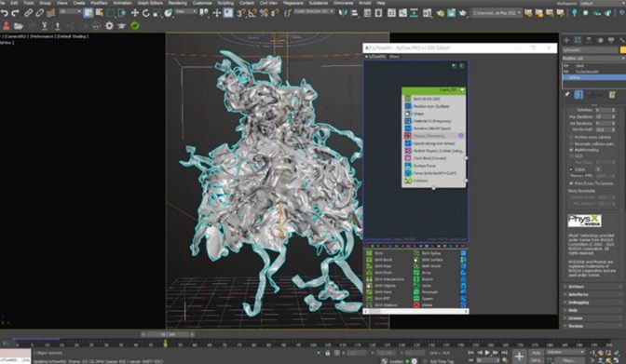Toggle the 3D Snaps icon
The width and height of the screenshot is (626, 364).
240,13
